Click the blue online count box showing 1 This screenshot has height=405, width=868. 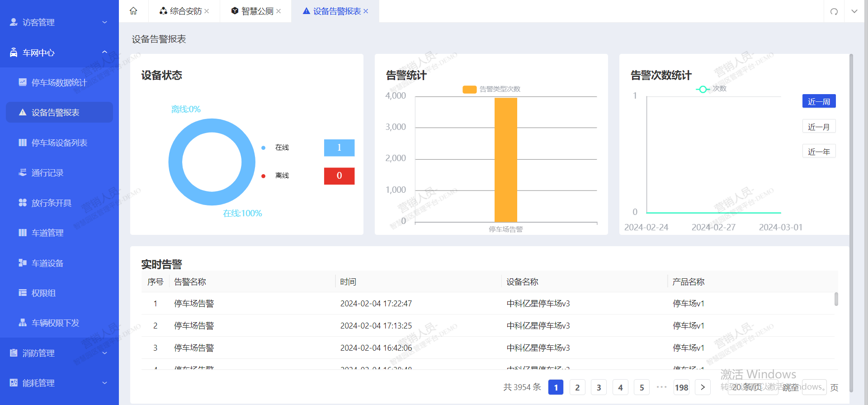pyautogui.click(x=339, y=148)
